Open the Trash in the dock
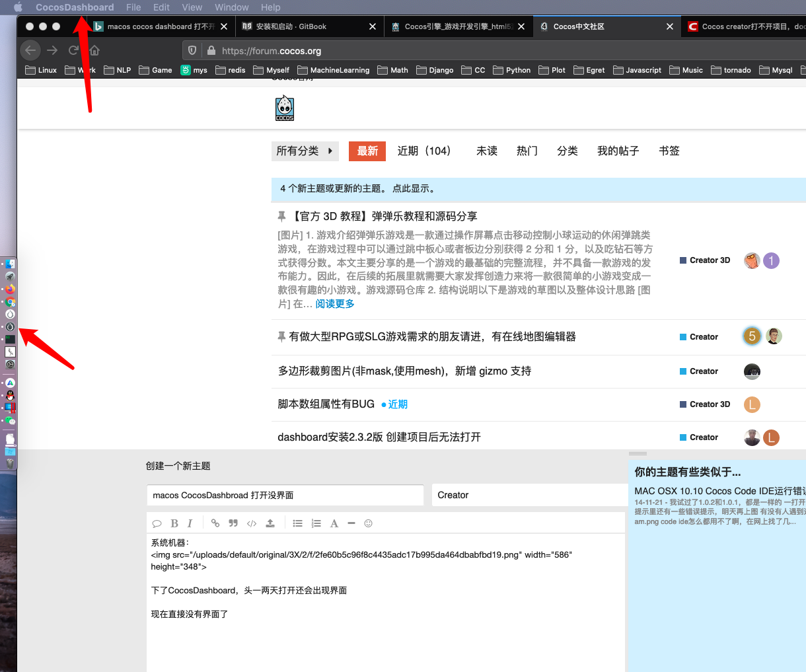The height and width of the screenshot is (672, 806). [10, 464]
